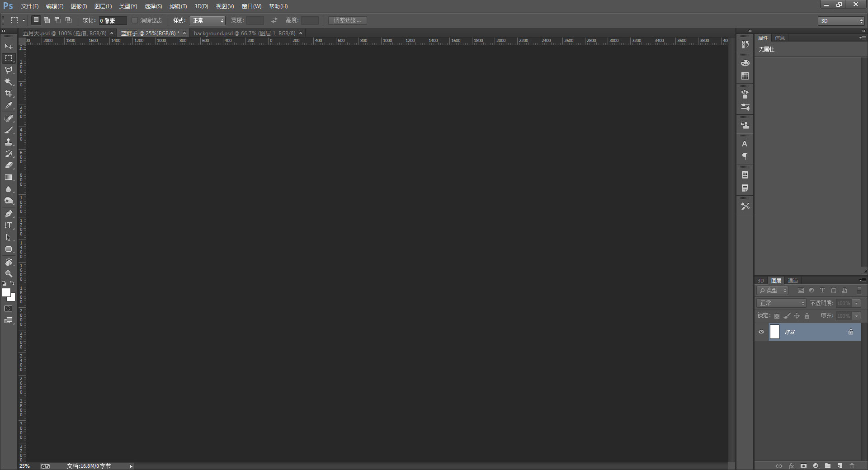Click the switch foreground/background colors arrow
The width and height of the screenshot is (868, 470).
[x=12, y=283]
